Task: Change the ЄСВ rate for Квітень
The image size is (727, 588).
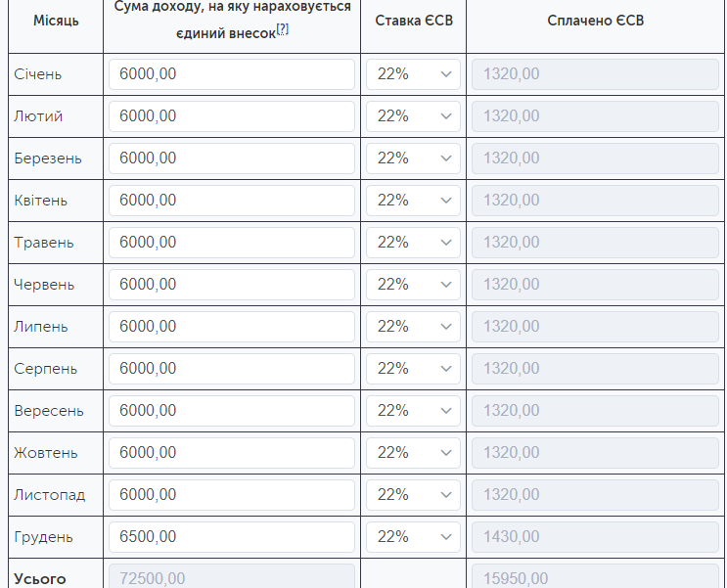Action: [x=413, y=201]
